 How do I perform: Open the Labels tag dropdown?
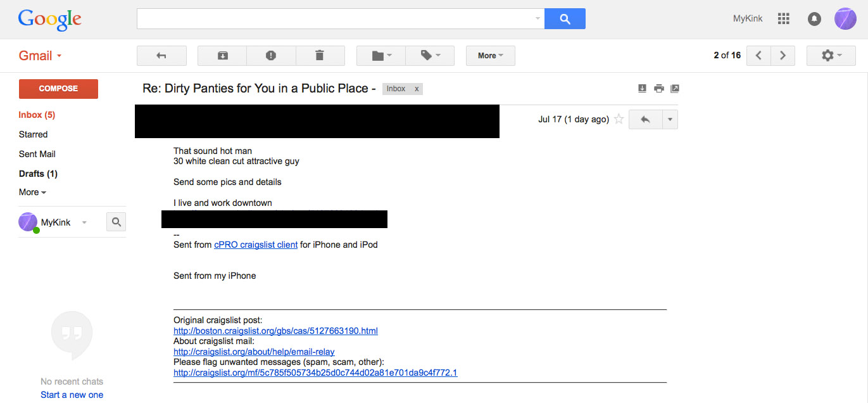click(x=430, y=56)
